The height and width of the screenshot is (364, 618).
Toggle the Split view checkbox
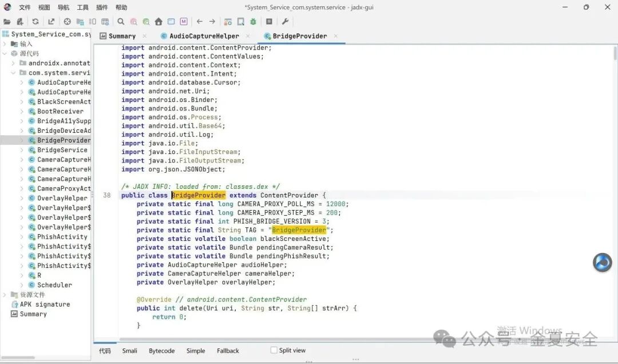click(274, 350)
